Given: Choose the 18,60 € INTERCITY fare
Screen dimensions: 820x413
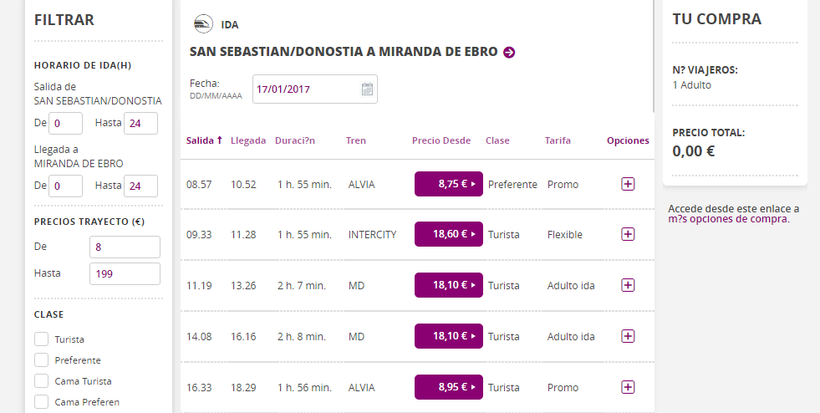Looking at the screenshot, I should 448,234.
